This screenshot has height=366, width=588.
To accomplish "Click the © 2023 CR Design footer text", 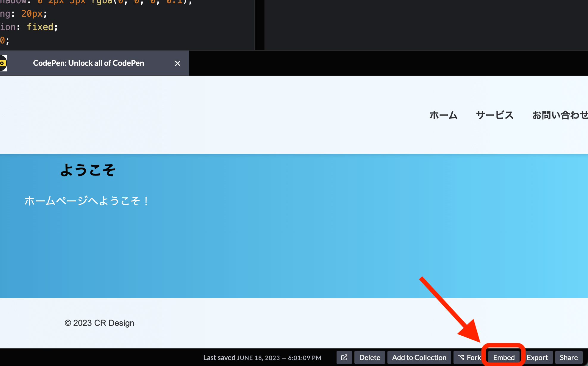I will coord(99,323).
